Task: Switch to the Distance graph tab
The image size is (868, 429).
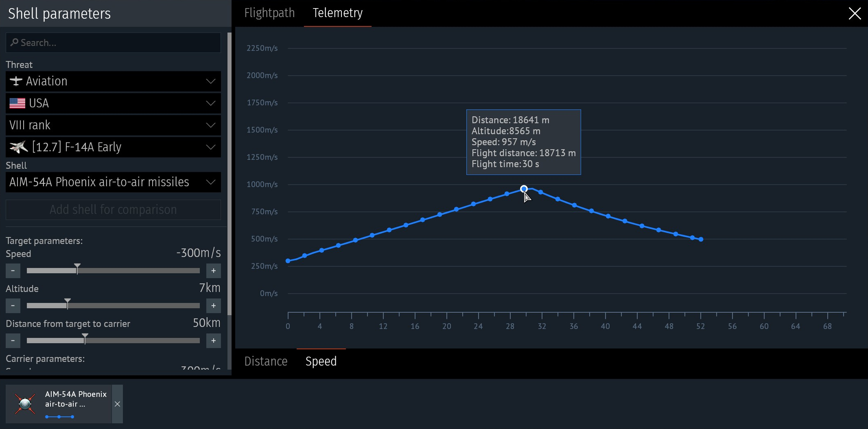Action: (266, 361)
